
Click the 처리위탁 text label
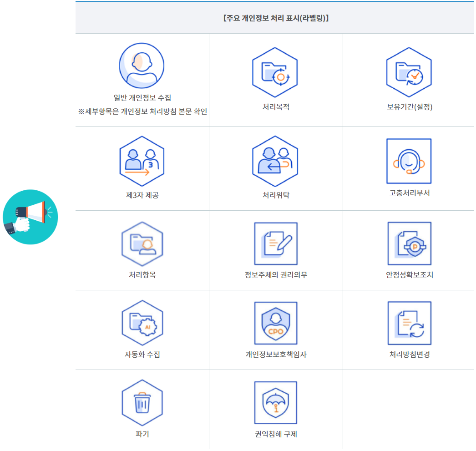coord(275,195)
